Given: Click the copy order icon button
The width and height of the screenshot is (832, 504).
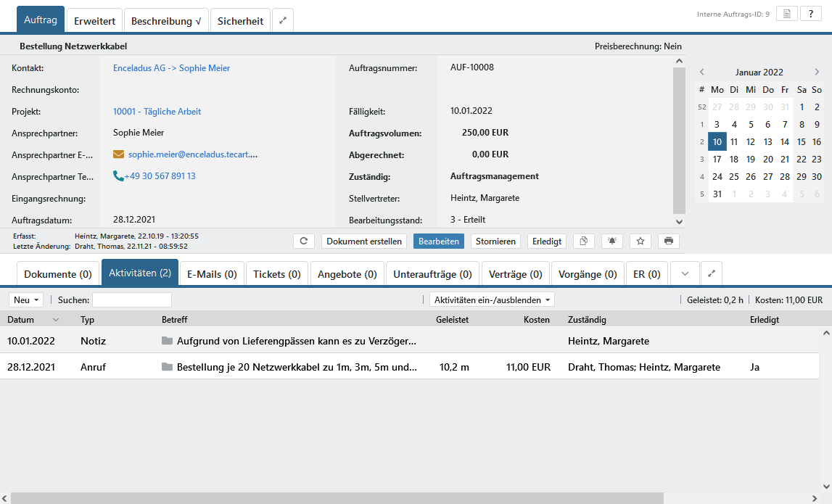Looking at the screenshot, I should 584,241.
